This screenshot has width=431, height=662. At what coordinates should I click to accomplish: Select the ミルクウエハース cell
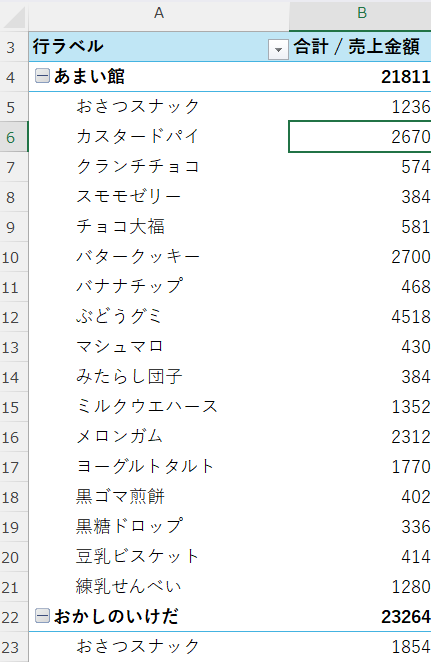159,407
